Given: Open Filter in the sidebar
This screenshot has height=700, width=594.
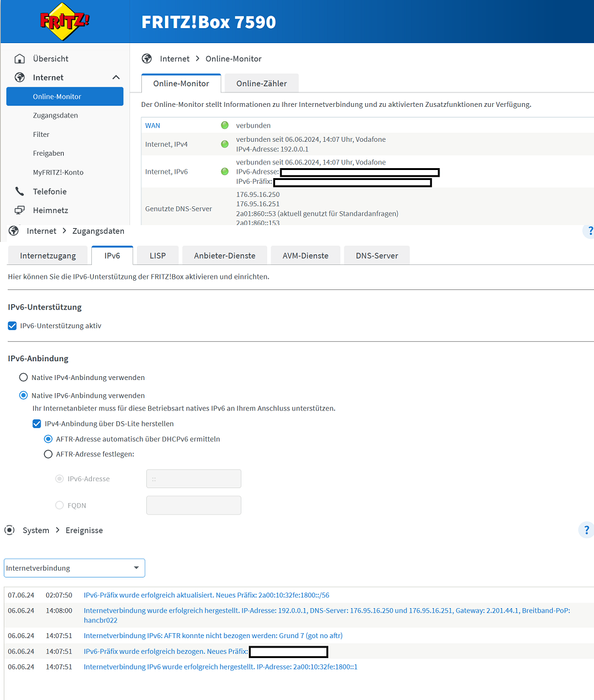Looking at the screenshot, I should (x=41, y=134).
